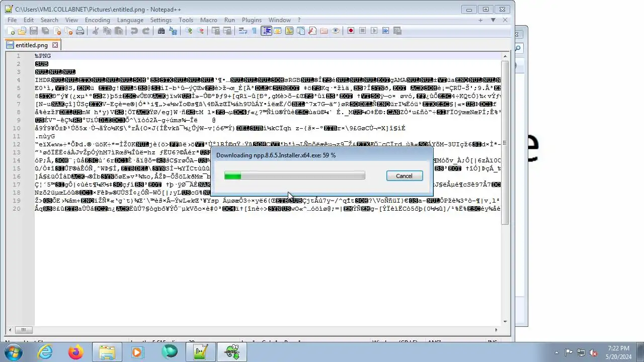Open the Window menu
644x362 pixels.
click(x=280, y=20)
